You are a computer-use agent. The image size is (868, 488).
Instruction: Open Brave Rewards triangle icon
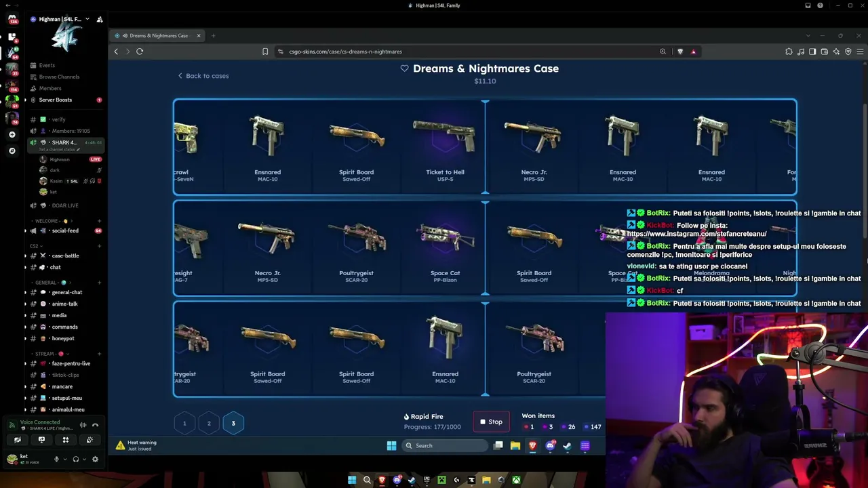[x=693, y=52]
